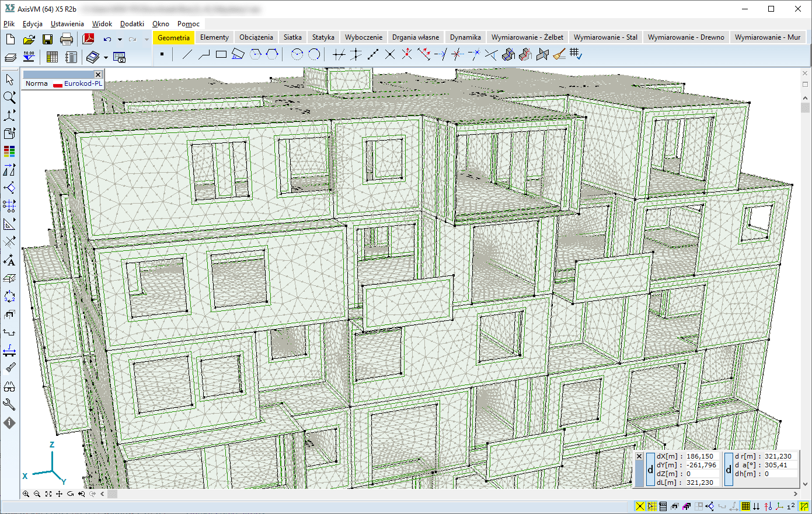Image resolution: width=812 pixels, height=514 pixels.
Task: Expand the undo history dropdown arrow
Action: tap(120, 40)
